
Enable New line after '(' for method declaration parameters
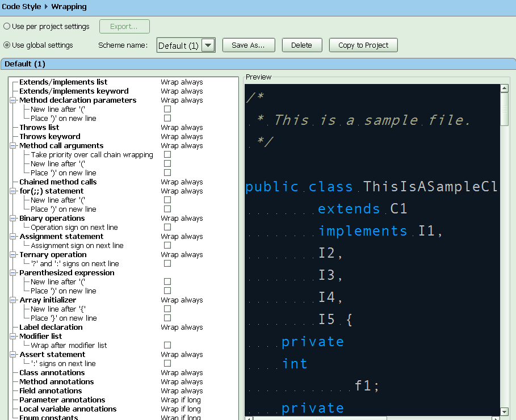click(167, 109)
